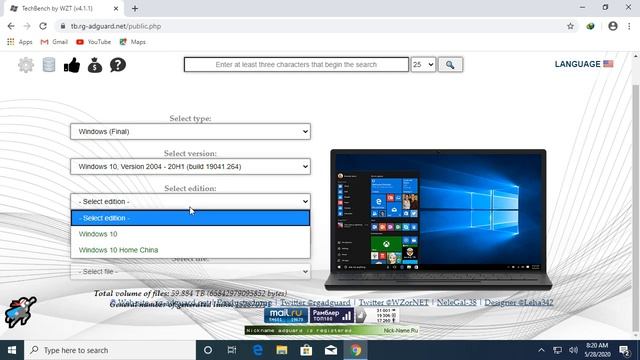The image size is (640, 360).
Task: Open Task View on the taskbar
Action: [x=232, y=350]
